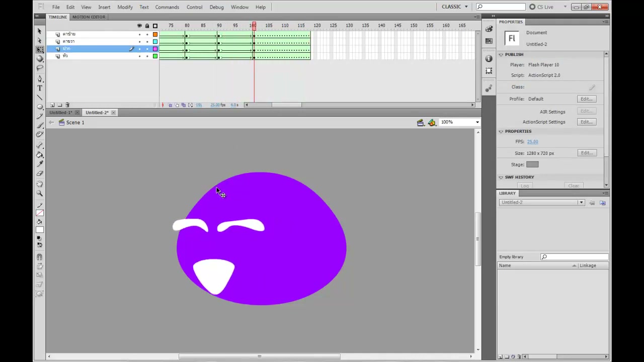The height and width of the screenshot is (362, 644).
Task: Toggle lock all layers padlock icon
Action: [147, 26]
